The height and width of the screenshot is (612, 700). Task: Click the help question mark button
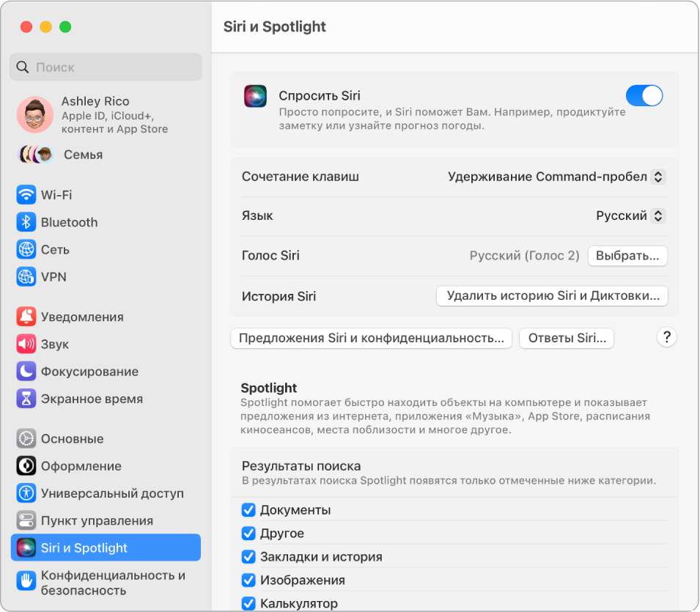(x=666, y=337)
